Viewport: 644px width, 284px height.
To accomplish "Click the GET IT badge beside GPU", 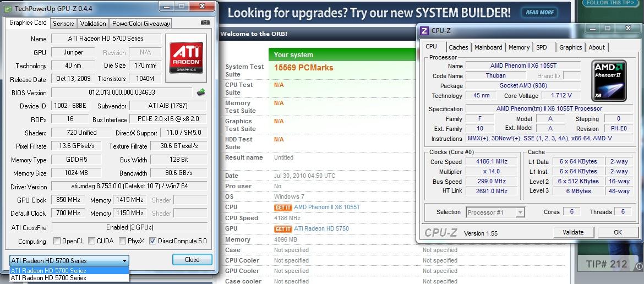I will pyautogui.click(x=283, y=228).
